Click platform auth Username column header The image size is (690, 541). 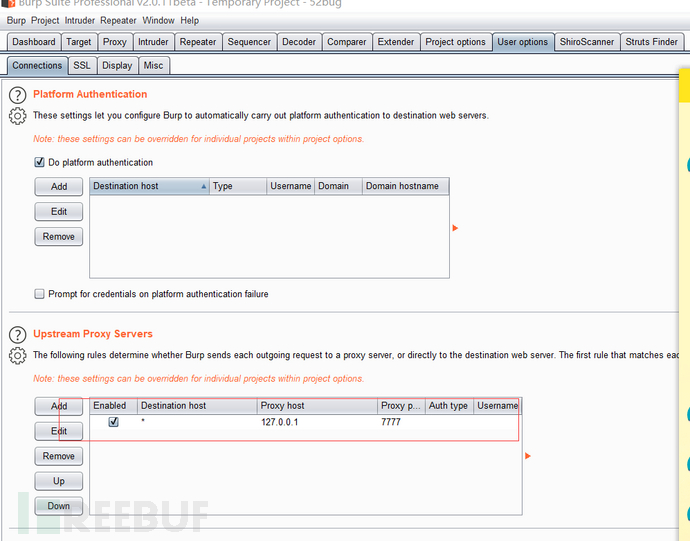click(x=290, y=186)
